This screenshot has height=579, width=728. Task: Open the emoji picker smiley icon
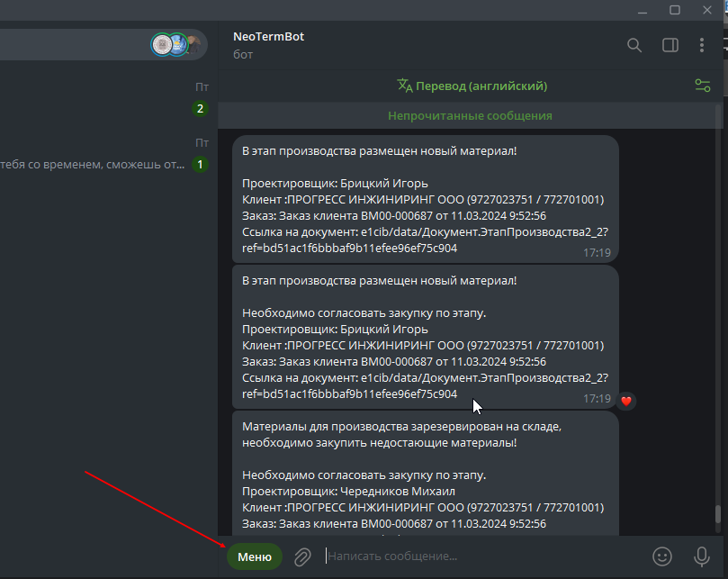[x=662, y=556]
